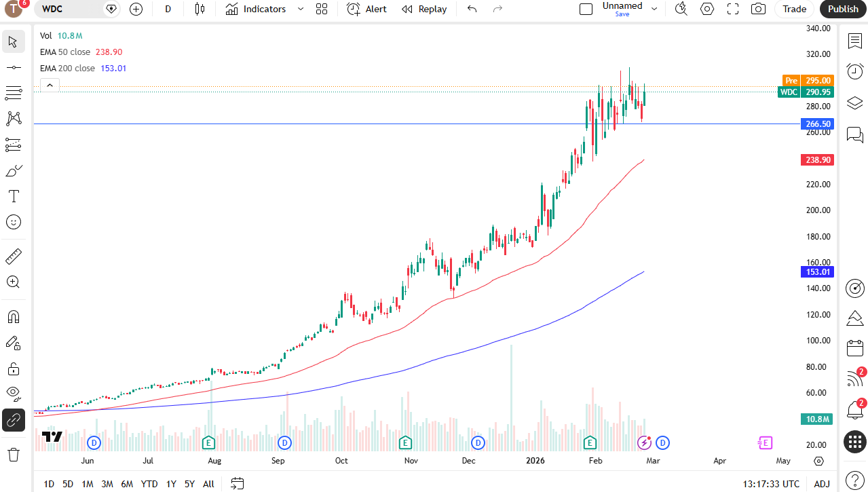Open the patterns drawing tool
The width and height of the screenshot is (868, 492).
pos(14,119)
